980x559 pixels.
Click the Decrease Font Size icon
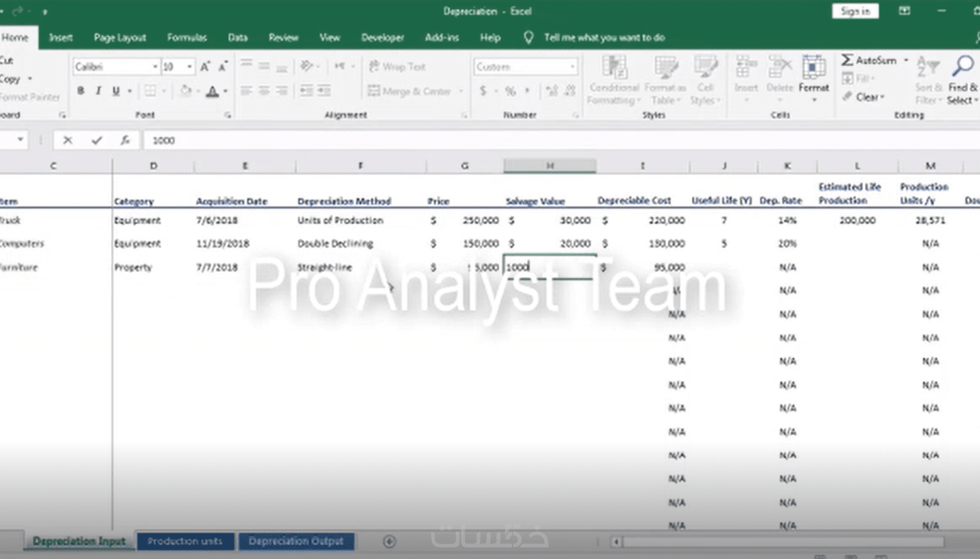tap(223, 66)
